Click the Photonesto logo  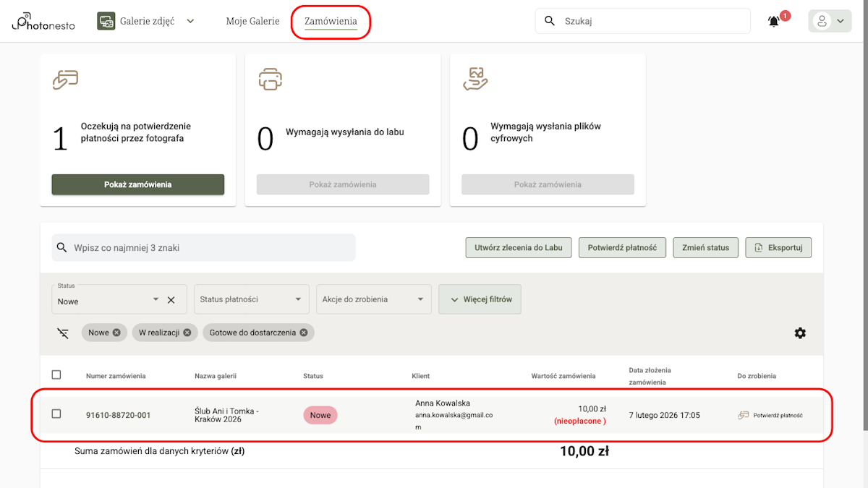click(x=45, y=22)
